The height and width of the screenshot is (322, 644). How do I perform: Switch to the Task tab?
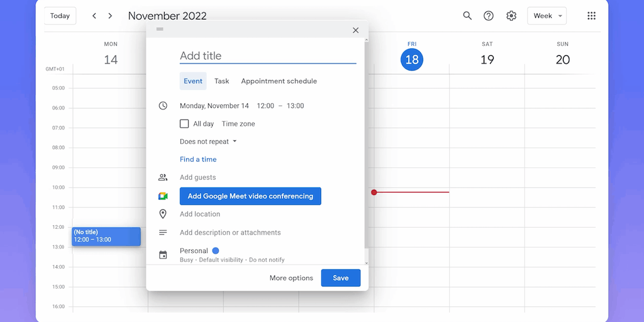point(221,81)
